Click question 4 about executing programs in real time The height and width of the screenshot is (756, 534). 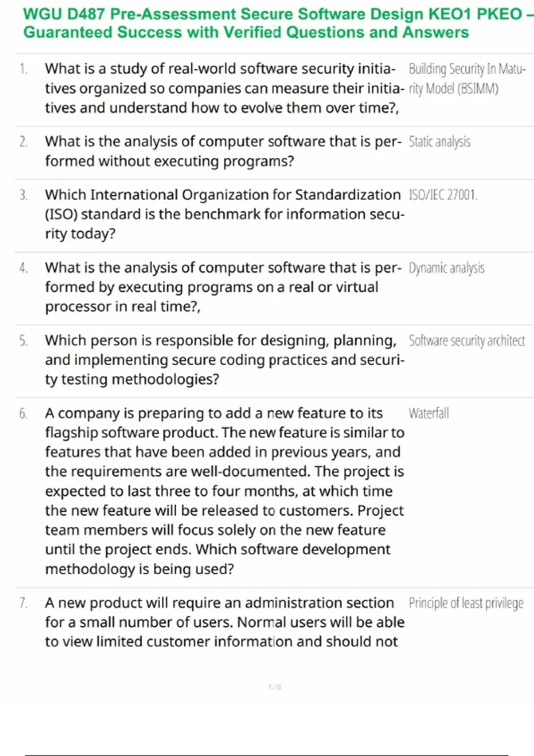(222, 287)
